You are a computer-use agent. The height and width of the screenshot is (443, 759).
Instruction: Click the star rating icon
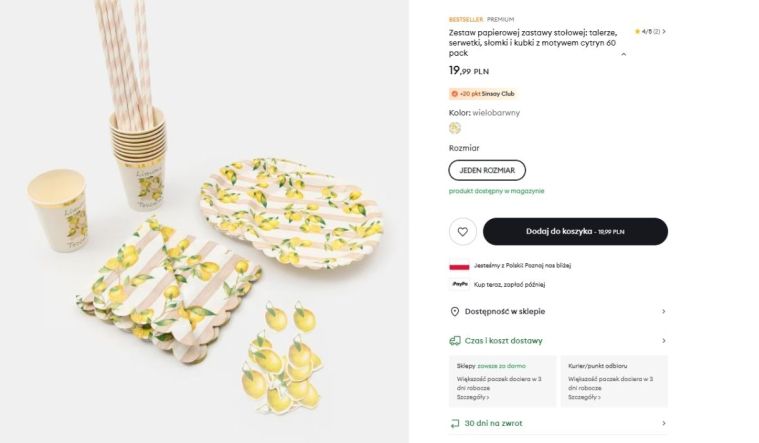pos(637,32)
